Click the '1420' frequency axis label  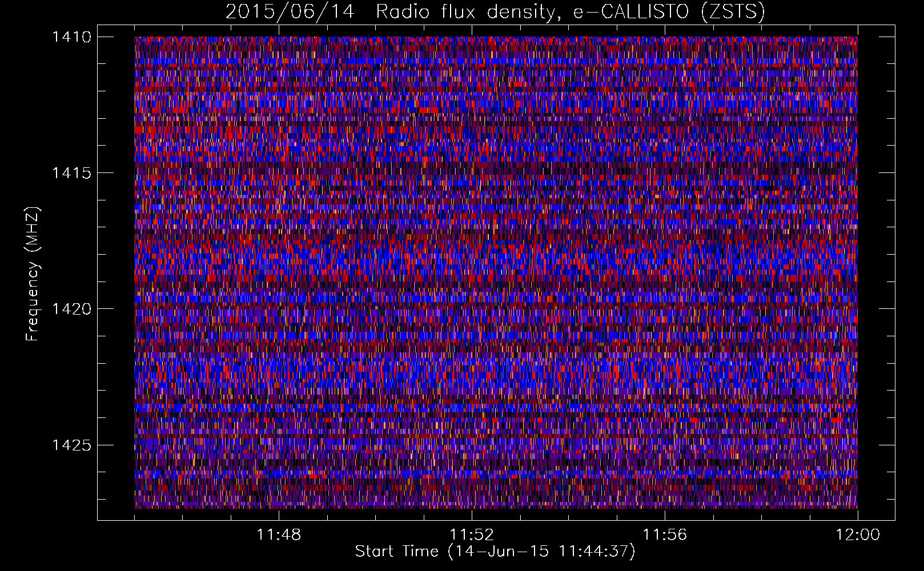pos(71,309)
